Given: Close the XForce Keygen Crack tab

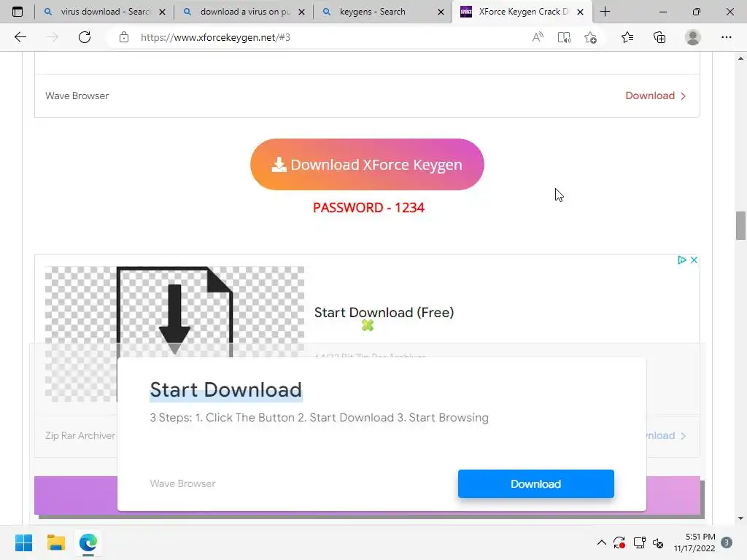Looking at the screenshot, I should click(580, 12).
